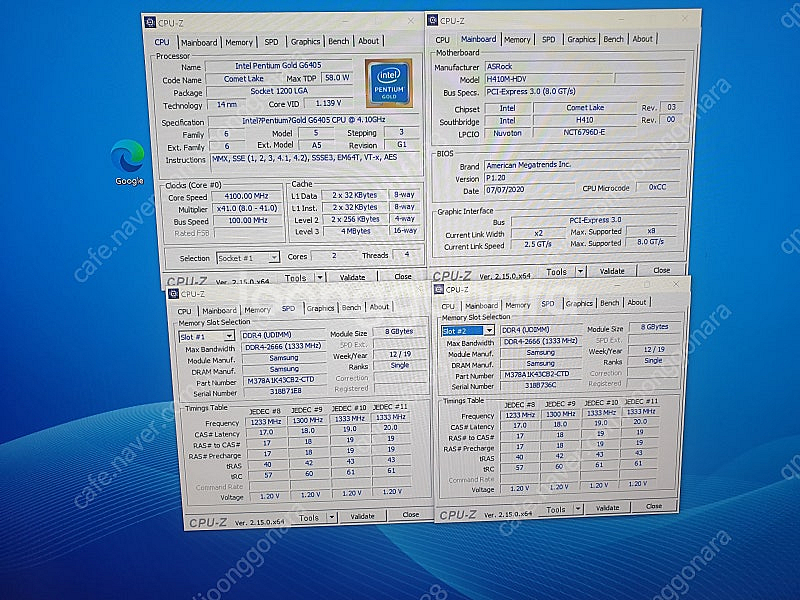The width and height of the screenshot is (800, 600).
Task: Open the Bench tab in the CPU window
Action: tap(338, 41)
